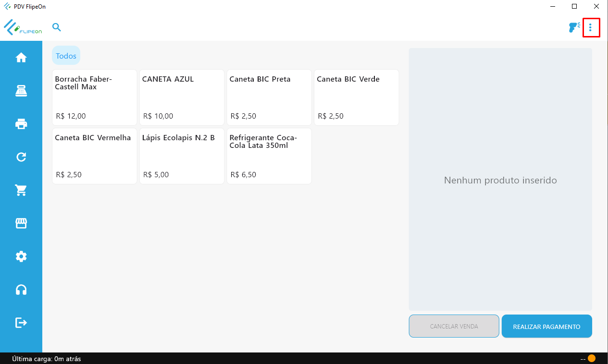Select the Todos category filter
Viewport: 608px width, 364px height.
point(66,56)
